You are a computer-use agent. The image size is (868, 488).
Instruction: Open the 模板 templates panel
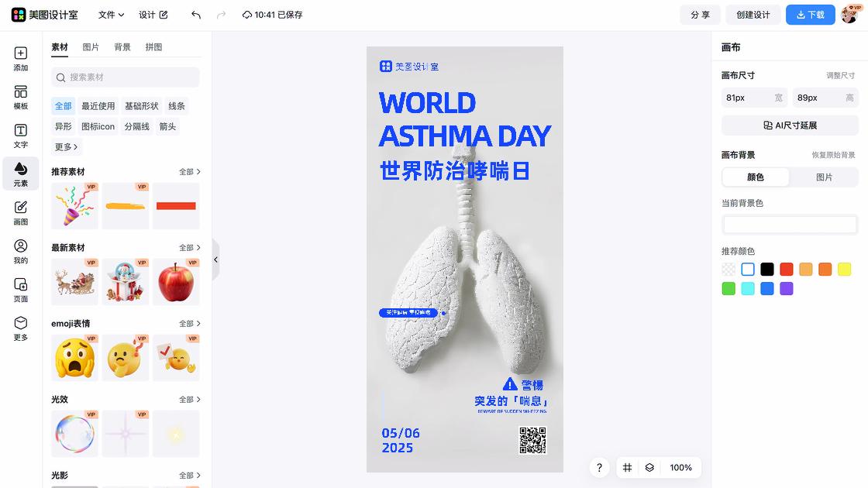[x=20, y=98]
